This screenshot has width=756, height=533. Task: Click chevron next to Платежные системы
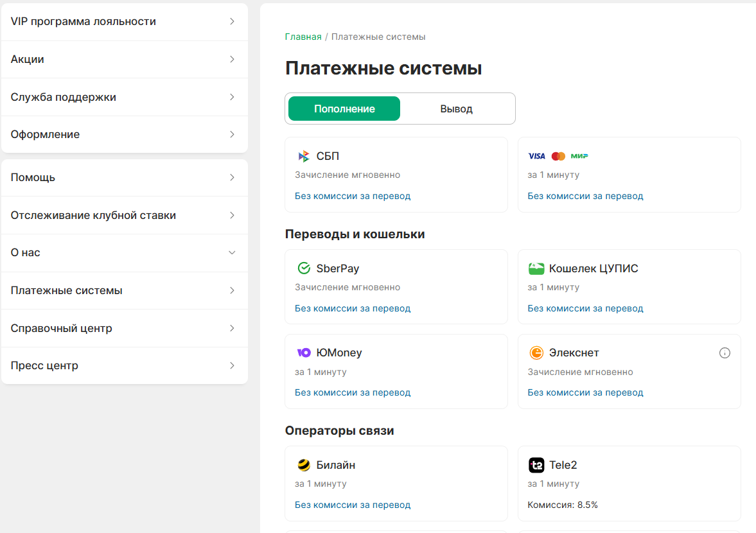click(232, 290)
